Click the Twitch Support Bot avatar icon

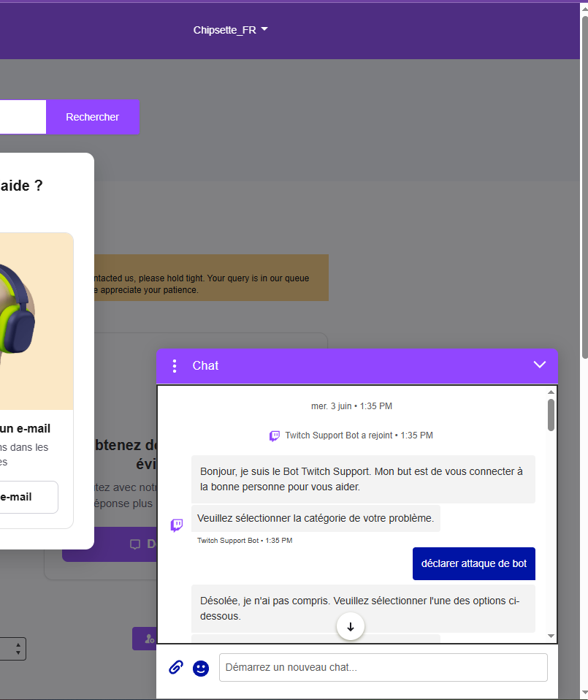177,525
